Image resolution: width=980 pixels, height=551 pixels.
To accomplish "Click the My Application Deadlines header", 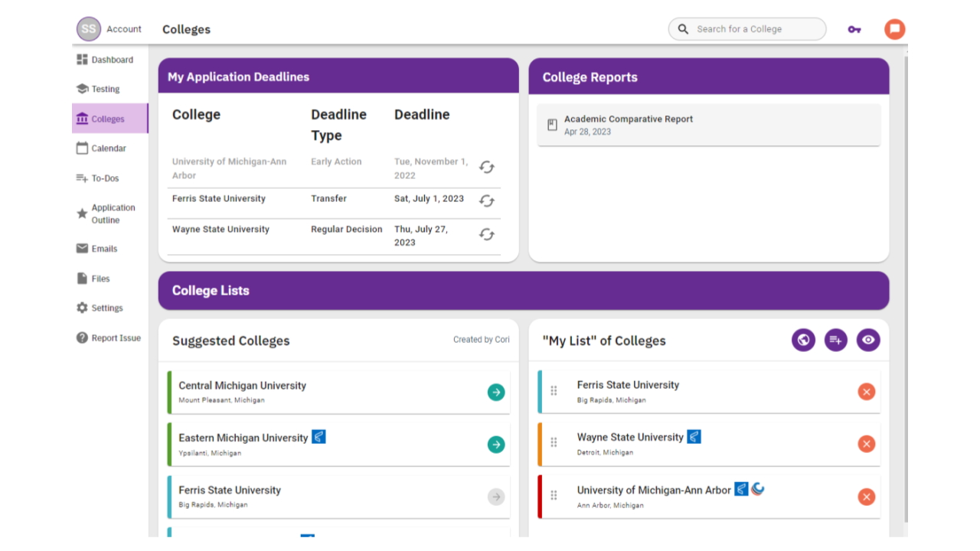I will point(338,77).
